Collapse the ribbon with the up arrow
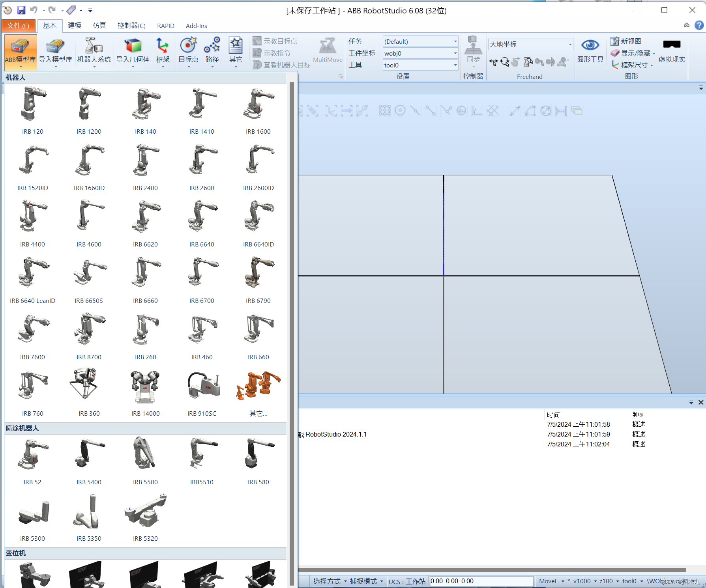The image size is (706, 588). (687, 25)
